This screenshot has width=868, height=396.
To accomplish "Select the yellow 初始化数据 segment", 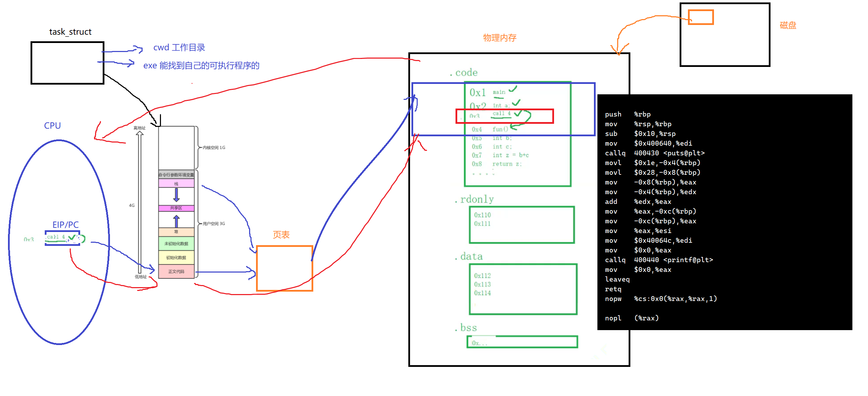I will point(176,258).
